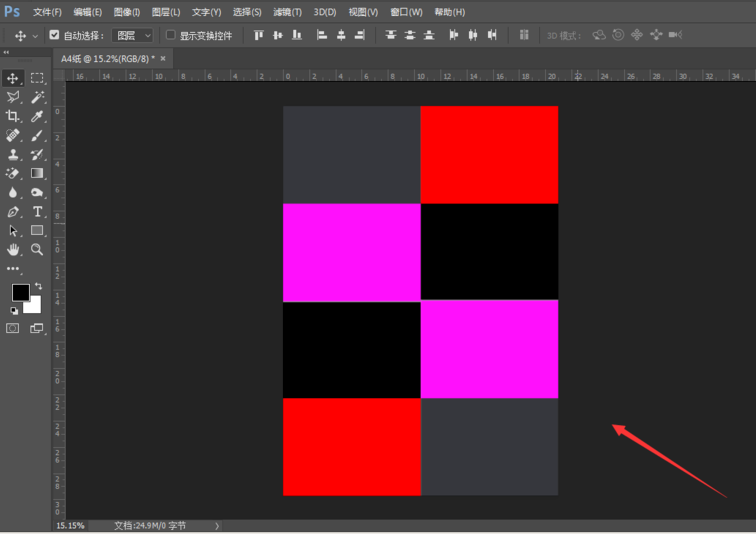The height and width of the screenshot is (534, 756).
Task: Pick the Eyedropper tool
Action: click(x=37, y=116)
